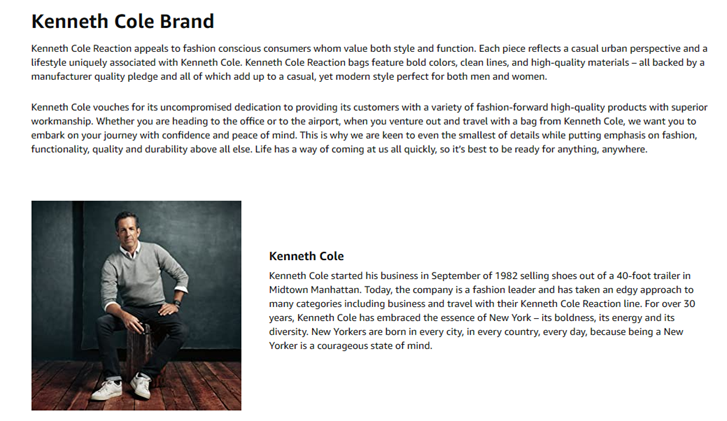
Task: Click the man's face in the photo
Action: coord(125,226)
